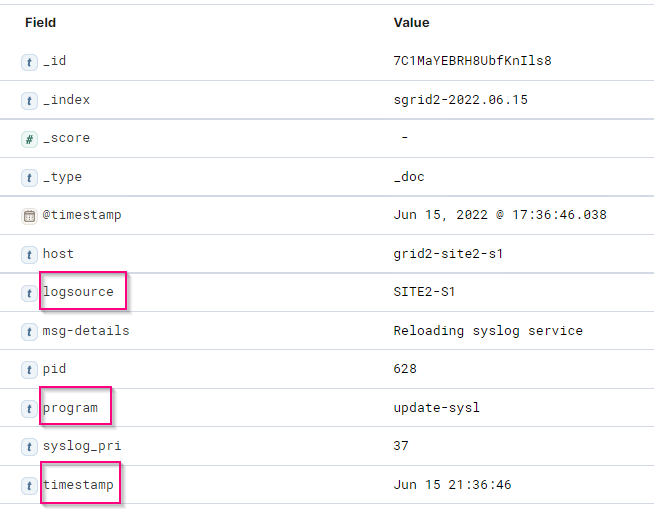Click the text type icon beside program
The width and height of the screenshot is (654, 509).
[x=29, y=408]
